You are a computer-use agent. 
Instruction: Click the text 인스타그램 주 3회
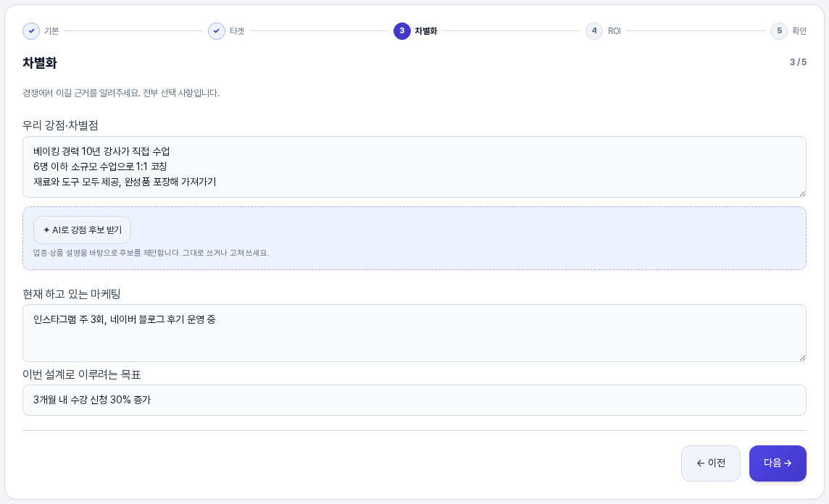(70, 319)
